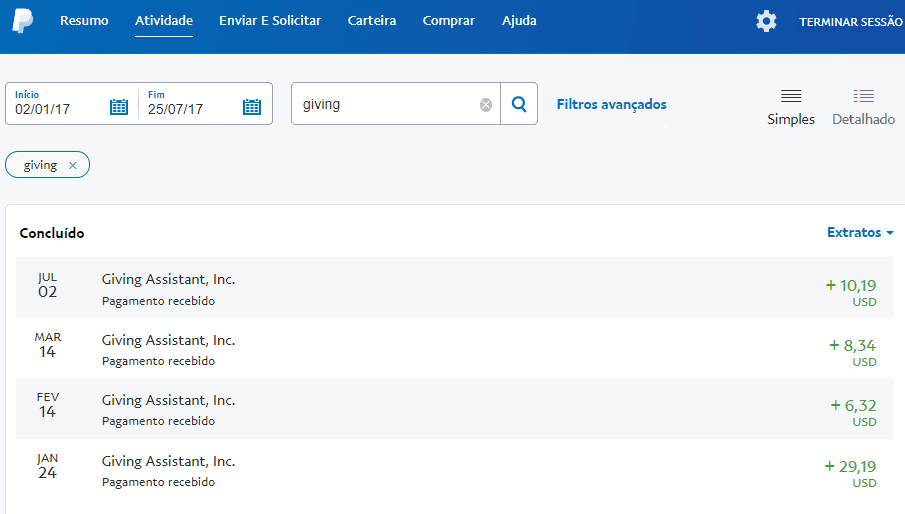Click the + 6,32 USD amount
This screenshot has height=514, width=905.
click(853, 412)
